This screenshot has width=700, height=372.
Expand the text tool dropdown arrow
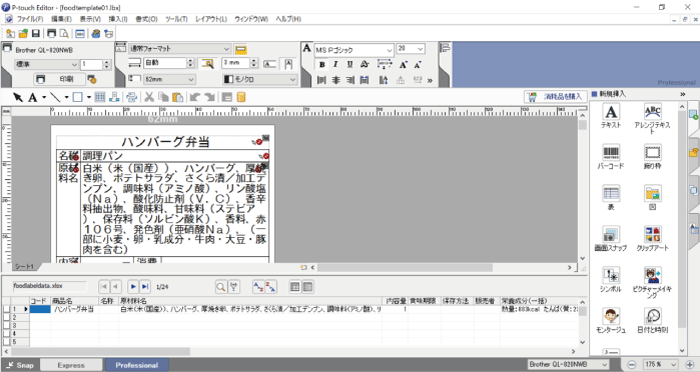[x=44, y=97]
